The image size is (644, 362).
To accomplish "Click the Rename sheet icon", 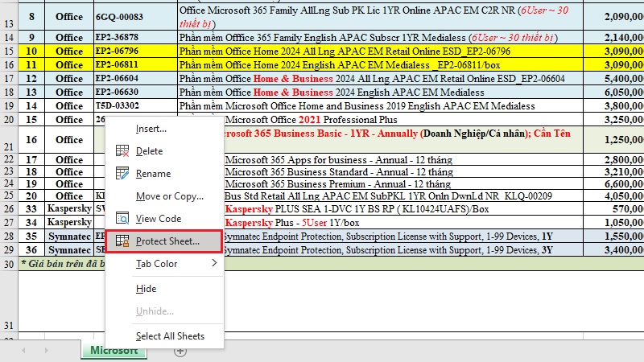I will click(122, 174).
